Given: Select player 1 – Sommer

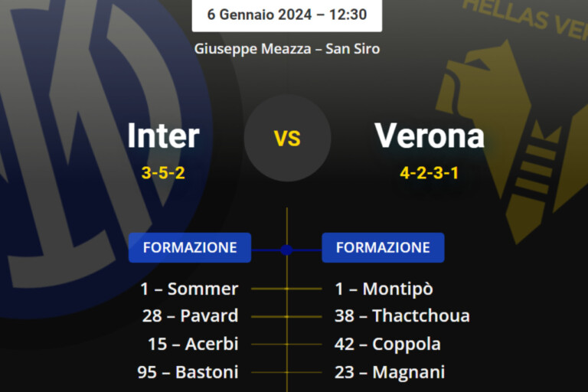Looking at the screenshot, I should (189, 289).
